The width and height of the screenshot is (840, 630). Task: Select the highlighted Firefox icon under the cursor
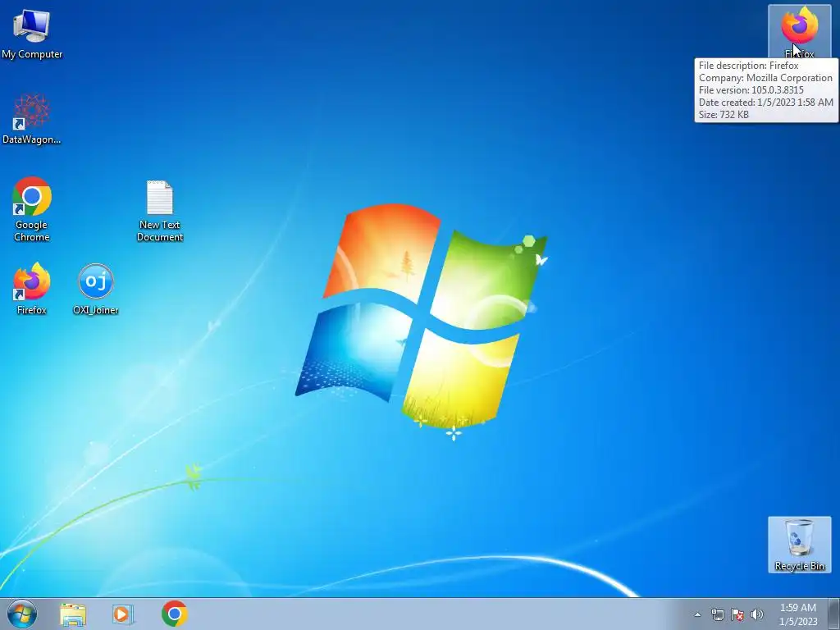[799, 31]
